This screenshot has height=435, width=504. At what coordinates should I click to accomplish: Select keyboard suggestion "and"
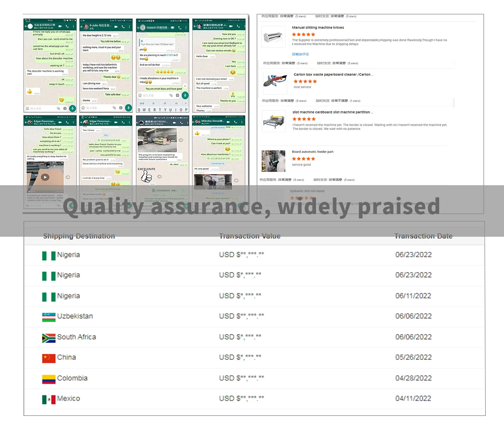point(142,103)
